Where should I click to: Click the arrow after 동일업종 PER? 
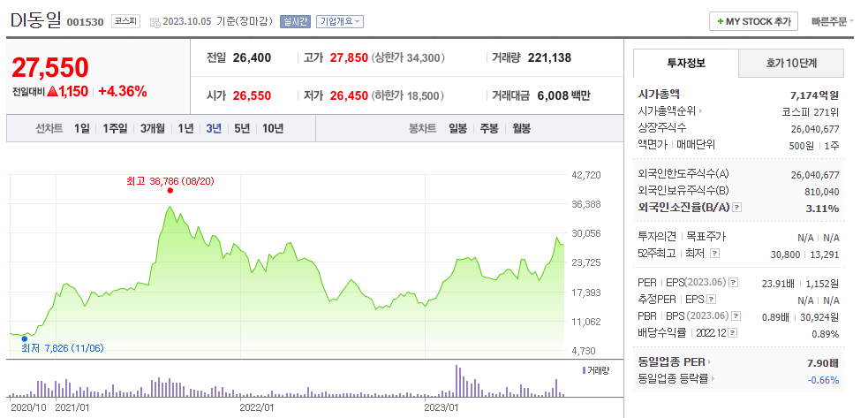[709, 362]
